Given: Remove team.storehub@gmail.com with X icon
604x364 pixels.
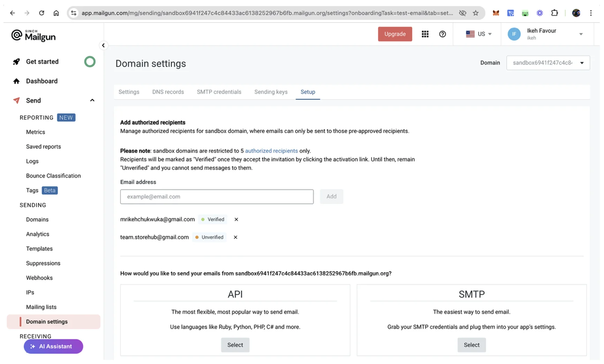Looking at the screenshot, I should [x=236, y=237].
